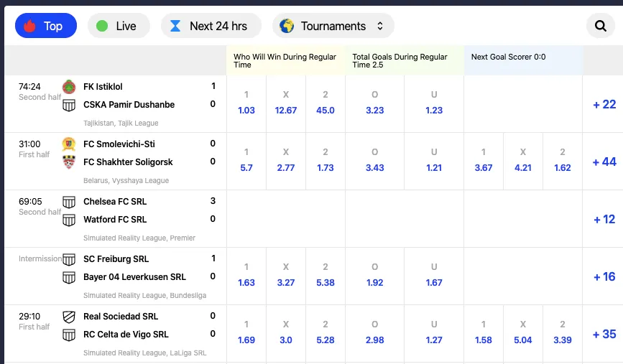Expand +16 markets for Freiburg match
The image size is (623, 364).
pyautogui.click(x=604, y=276)
